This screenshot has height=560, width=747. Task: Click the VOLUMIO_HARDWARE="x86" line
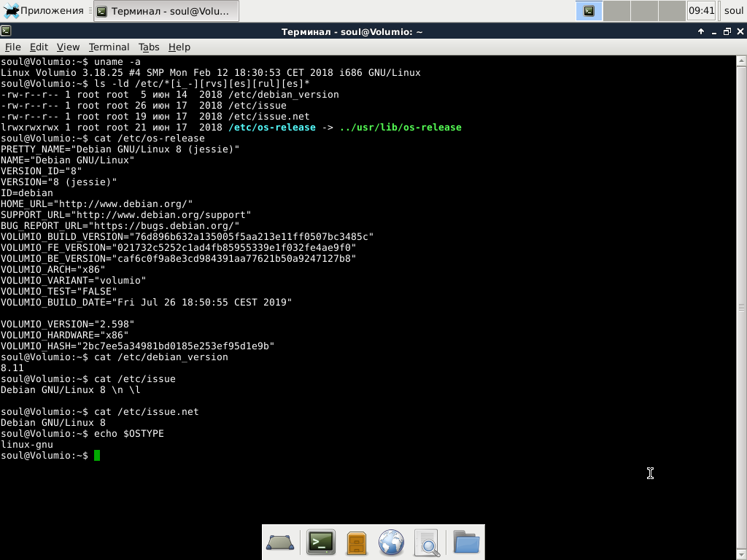(x=65, y=335)
